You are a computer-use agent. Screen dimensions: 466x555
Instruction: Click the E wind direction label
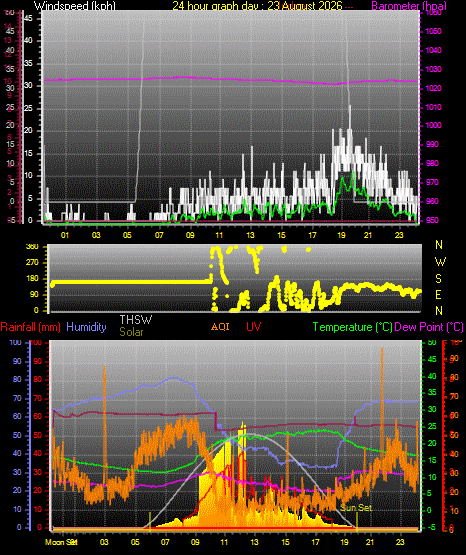coord(438,294)
